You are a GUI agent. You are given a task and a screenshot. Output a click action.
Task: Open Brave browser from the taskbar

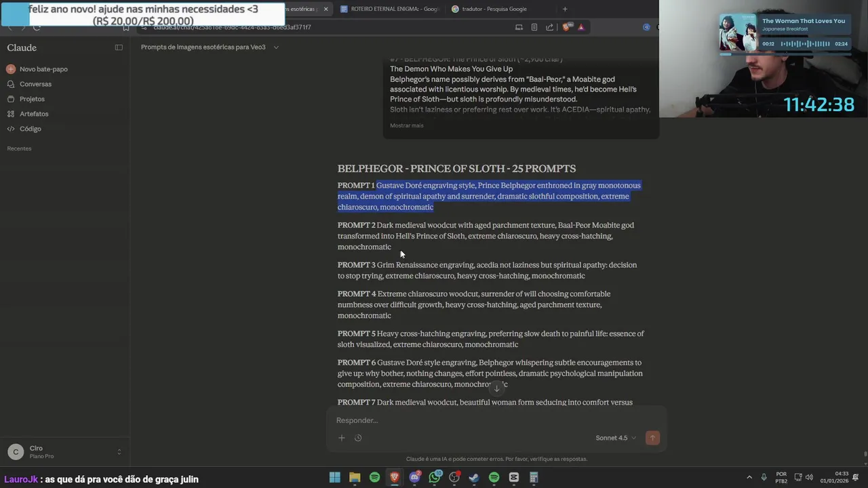point(395,477)
